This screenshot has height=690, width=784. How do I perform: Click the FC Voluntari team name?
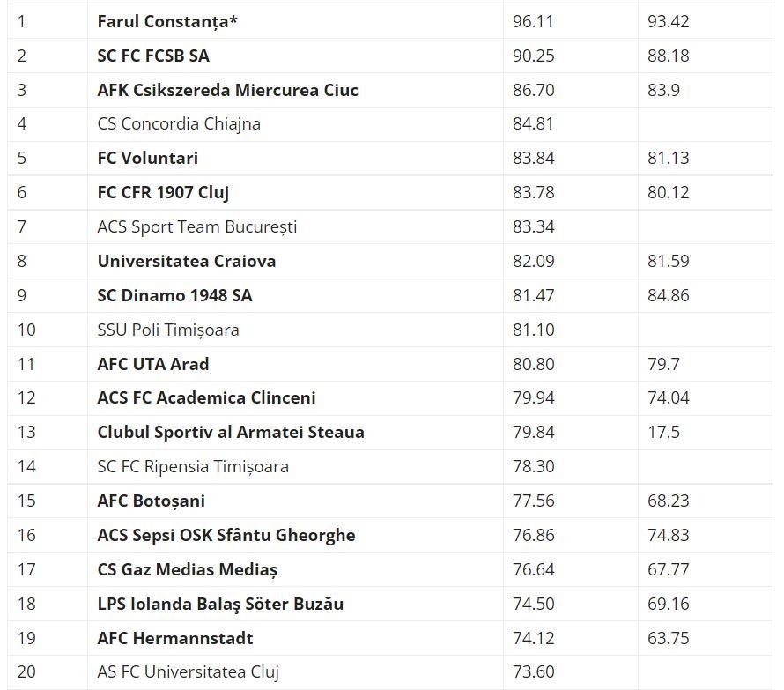pos(147,158)
